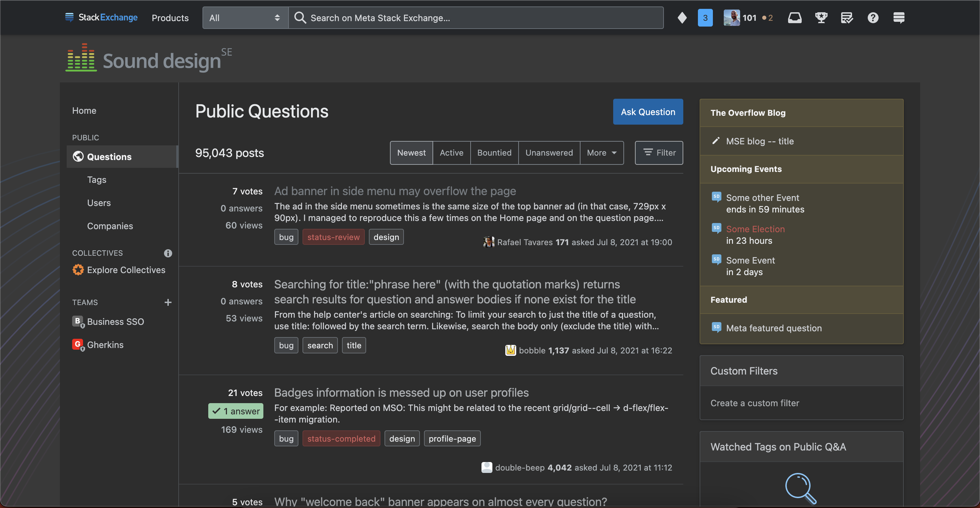Open Users in the sidebar
The image size is (980, 508).
click(99, 203)
